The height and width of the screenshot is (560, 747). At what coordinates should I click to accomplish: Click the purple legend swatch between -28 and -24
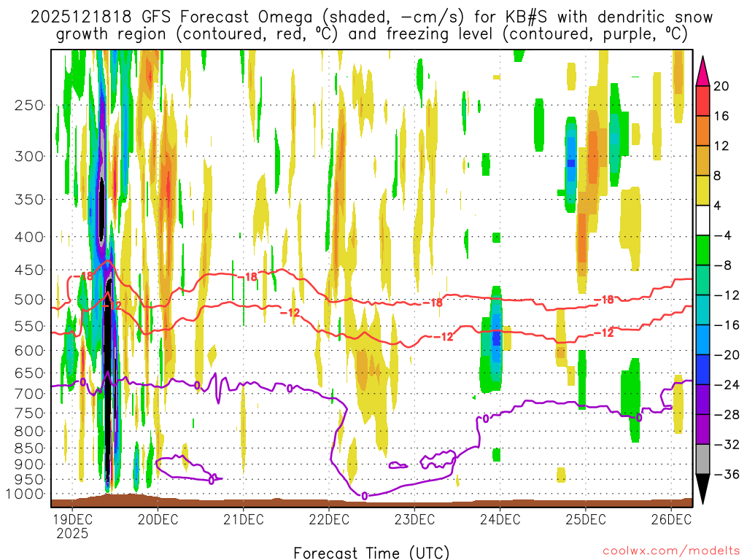pyautogui.click(x=703, y=400)
